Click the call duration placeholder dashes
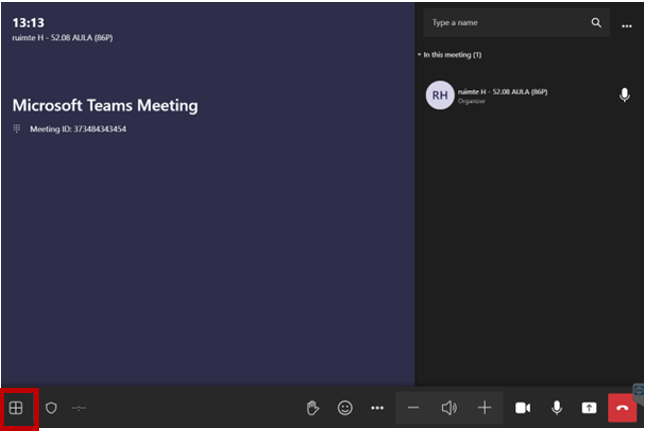 click(78, 408)
